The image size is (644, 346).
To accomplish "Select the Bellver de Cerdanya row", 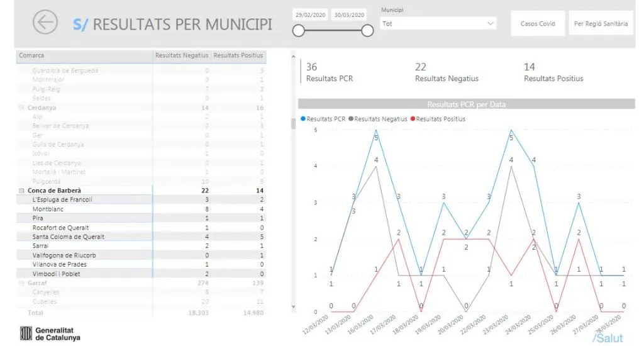I will 142,126.
